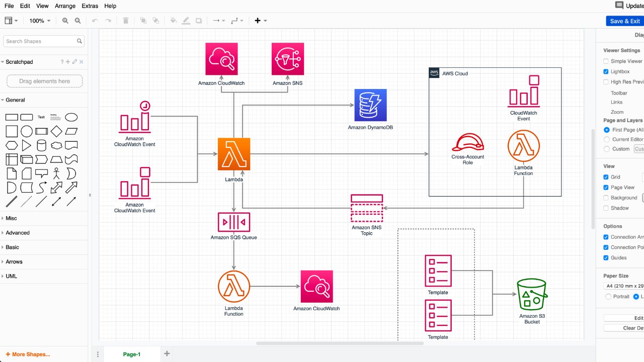Enable the Background checkbox
644x362 pixels.
606,198
